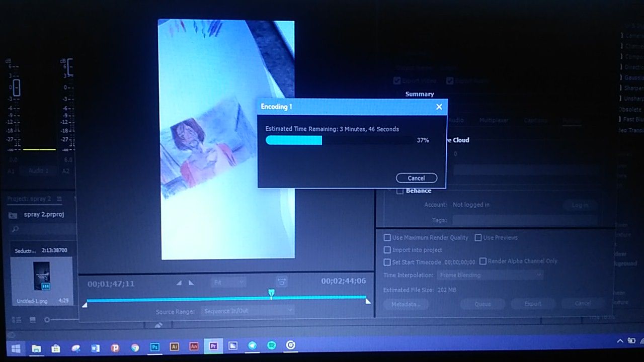Click the Premiere Pro taskbar icon
The width and height of the screenshot is (644, 362).
213,346
